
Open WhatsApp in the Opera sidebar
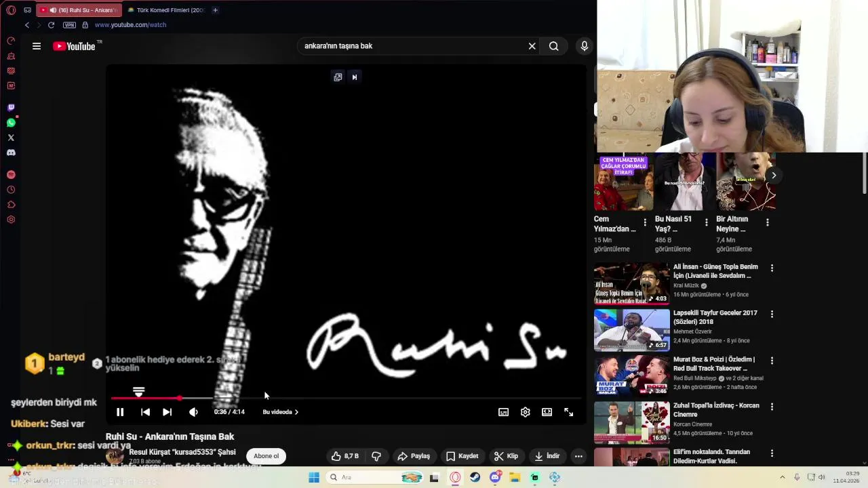tap(11, 123)
